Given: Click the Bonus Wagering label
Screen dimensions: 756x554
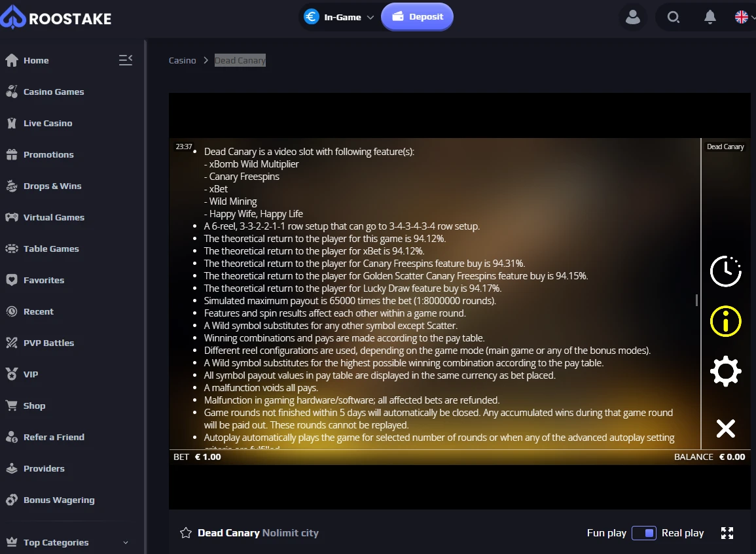Looking at the screenshot, I should (59, 500).
